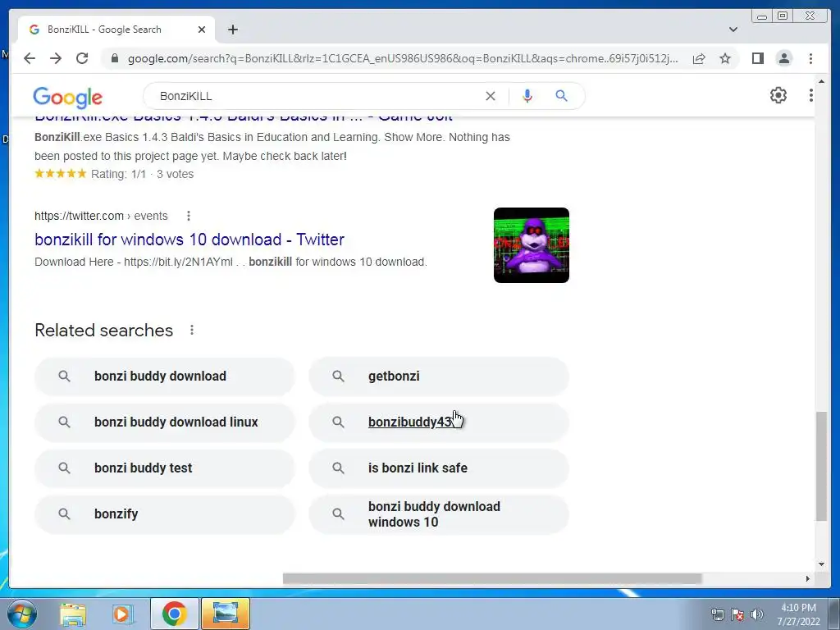Click the horizontal scrollbar thumb
The image size is (840, 630).
[492, 578]
